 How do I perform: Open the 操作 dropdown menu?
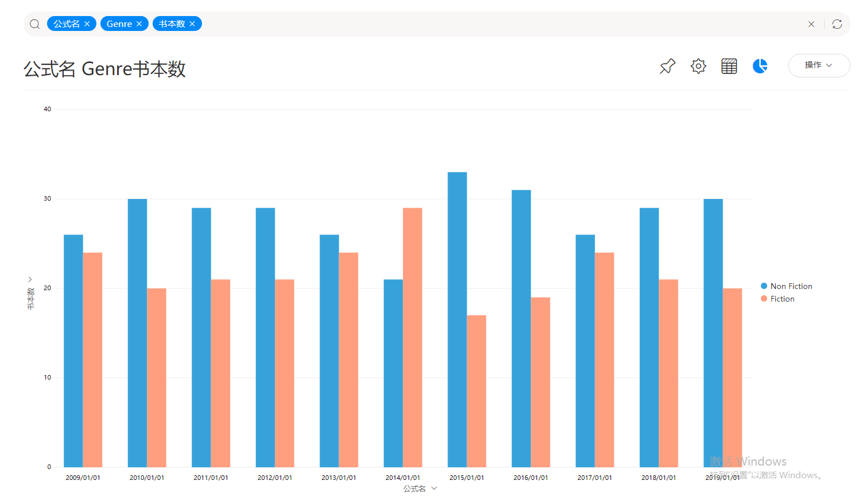click(x=819, y=65)
